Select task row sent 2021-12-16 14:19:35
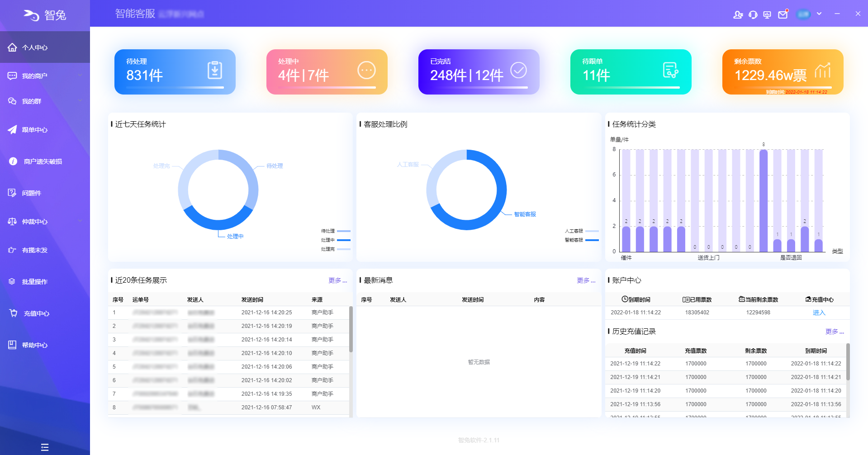The image size is (868, 455). [x=228, y=394]
